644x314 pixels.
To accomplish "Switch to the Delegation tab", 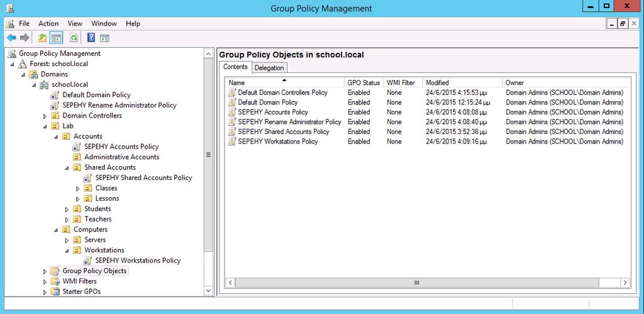I will (269, 68).
